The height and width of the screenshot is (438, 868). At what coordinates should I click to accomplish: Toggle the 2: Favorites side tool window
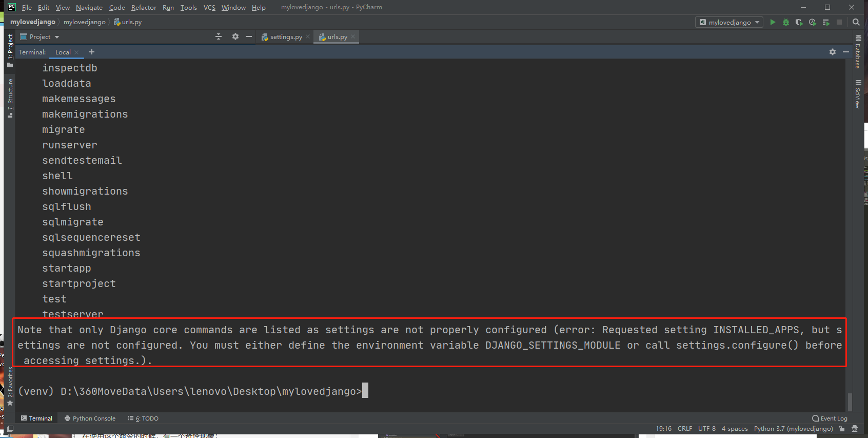[10, 386]
